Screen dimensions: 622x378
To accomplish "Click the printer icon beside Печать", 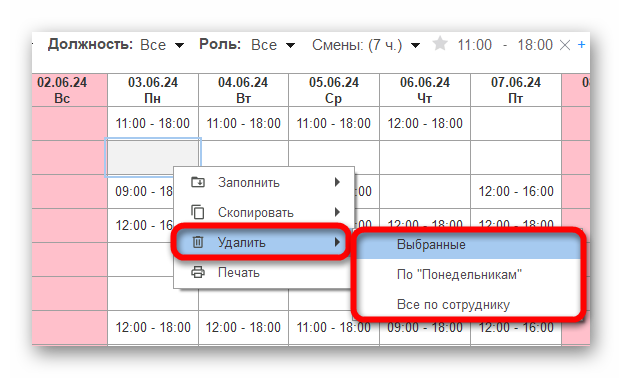I will point(198,272).
